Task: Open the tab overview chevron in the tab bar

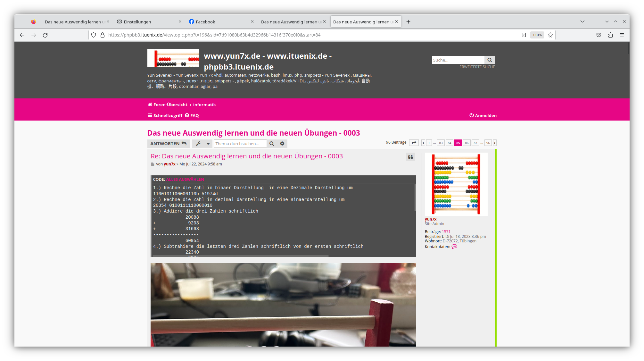Action: pyautogui.click(x=582, y=21)
